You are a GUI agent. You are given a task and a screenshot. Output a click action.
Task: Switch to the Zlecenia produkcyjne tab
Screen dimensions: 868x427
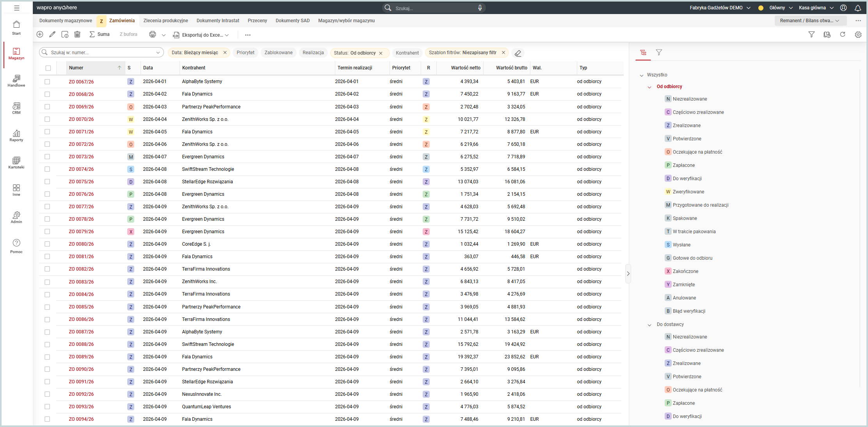pos(165,21)
